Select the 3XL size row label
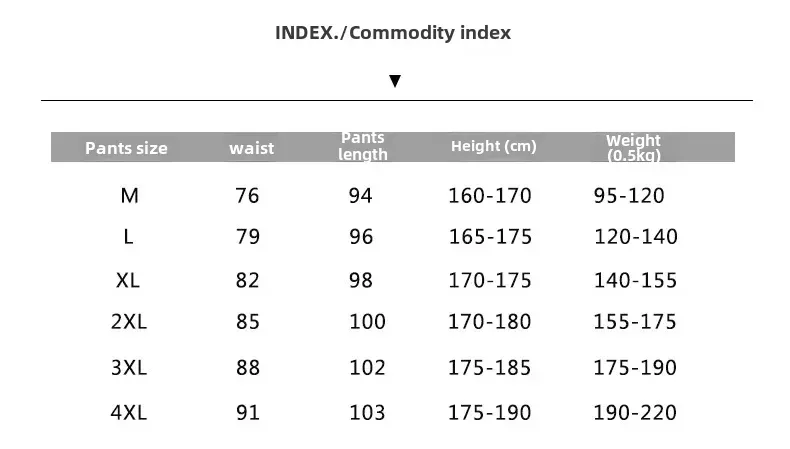The image size is (790, 449). pos(129,367)
